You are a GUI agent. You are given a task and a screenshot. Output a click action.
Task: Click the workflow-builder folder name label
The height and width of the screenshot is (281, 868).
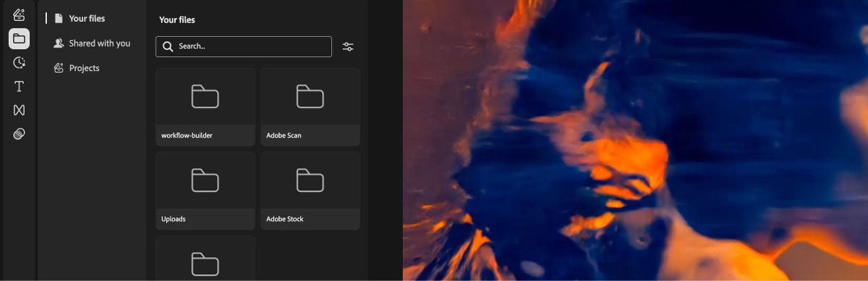(187, 135)
